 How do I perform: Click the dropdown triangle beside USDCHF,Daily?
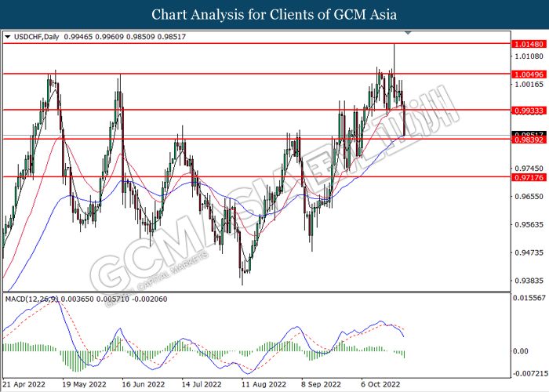(8, 37)
